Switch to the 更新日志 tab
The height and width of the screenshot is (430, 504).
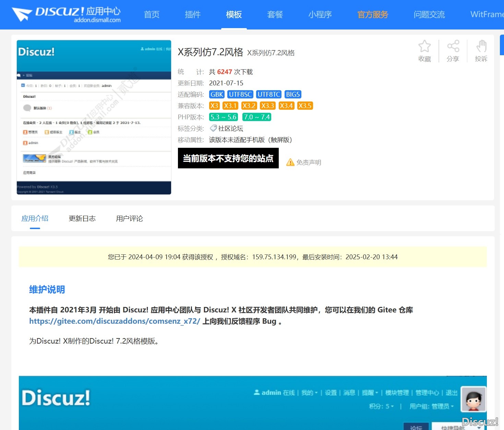point(82,218)
